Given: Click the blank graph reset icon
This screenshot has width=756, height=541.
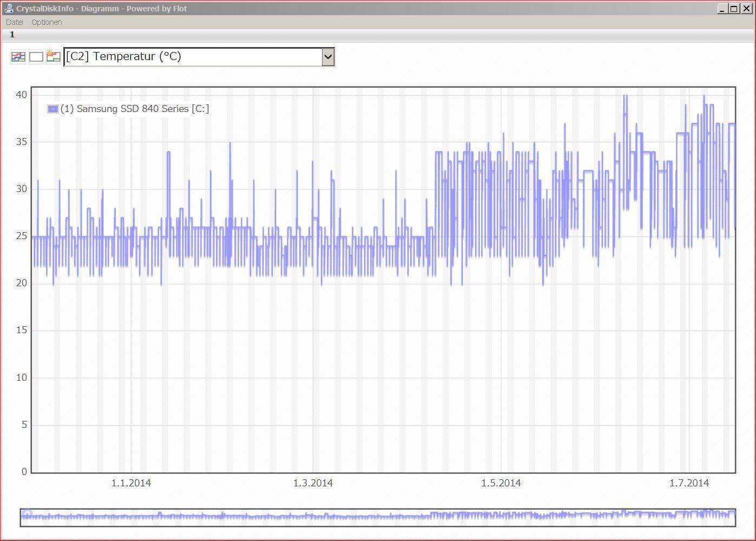Looking at the screenshot, I should click(36, 57).
